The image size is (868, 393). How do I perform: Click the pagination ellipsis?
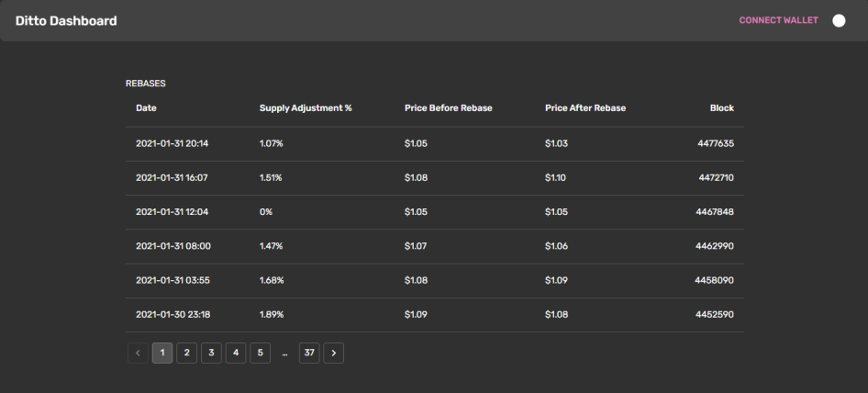click(284, 354)
